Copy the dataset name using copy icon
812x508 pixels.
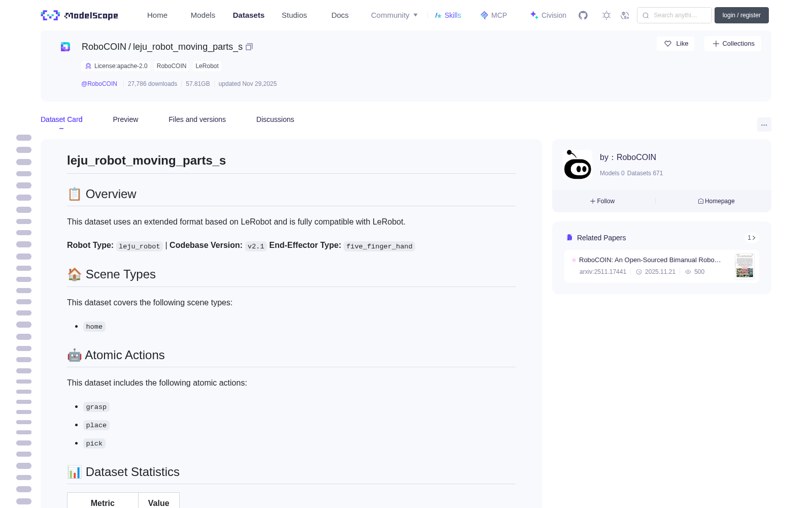tap(249, 47)
